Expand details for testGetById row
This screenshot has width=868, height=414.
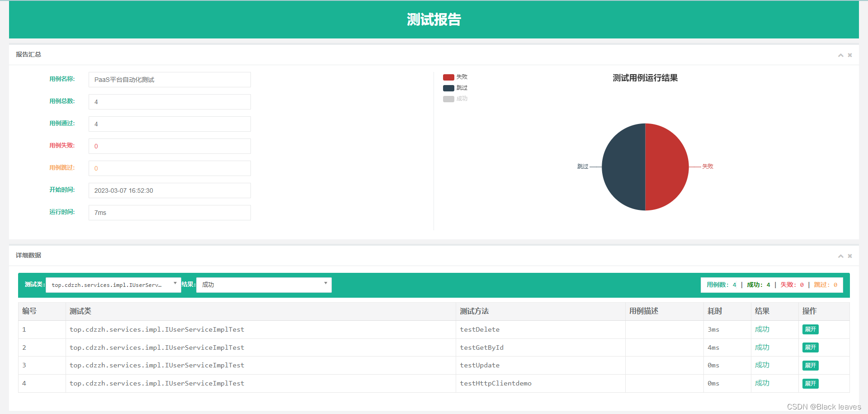(810, 347)
